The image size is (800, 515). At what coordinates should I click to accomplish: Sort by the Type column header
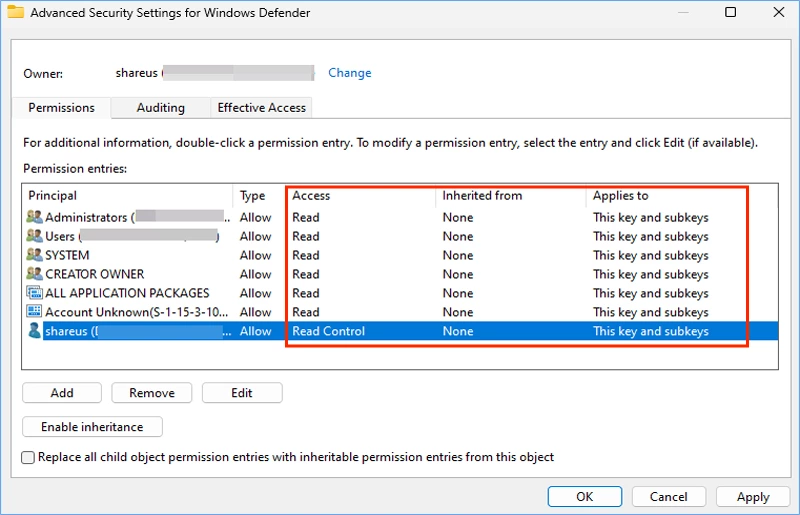point(260,195)
